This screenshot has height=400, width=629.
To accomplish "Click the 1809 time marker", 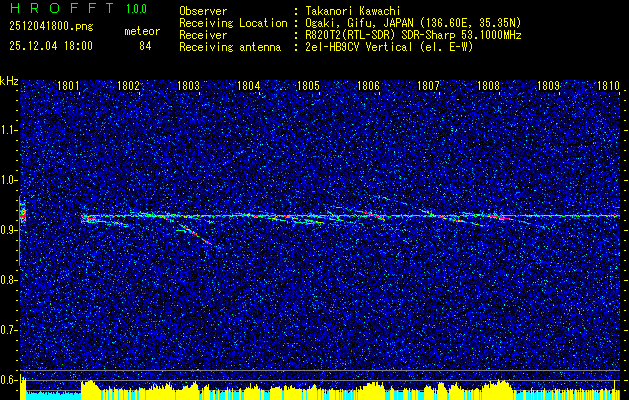I will point(548,85).
